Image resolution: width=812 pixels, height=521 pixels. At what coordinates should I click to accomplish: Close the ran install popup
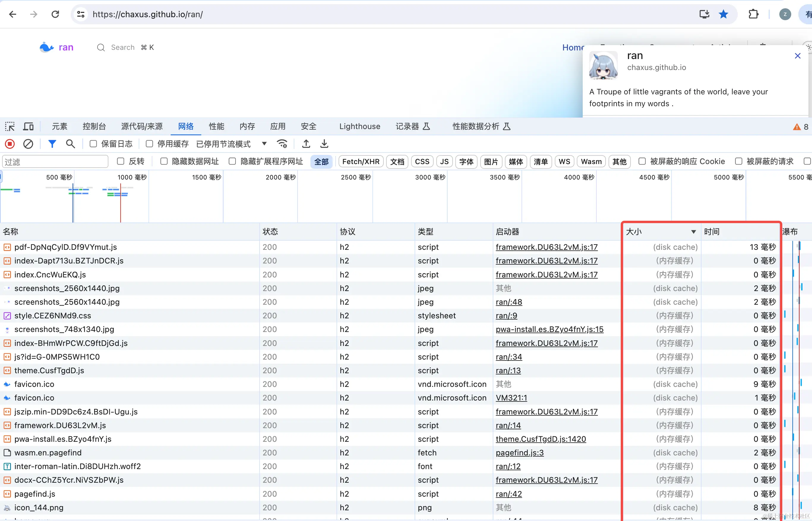pyautogui.click(x=797, y=56)
